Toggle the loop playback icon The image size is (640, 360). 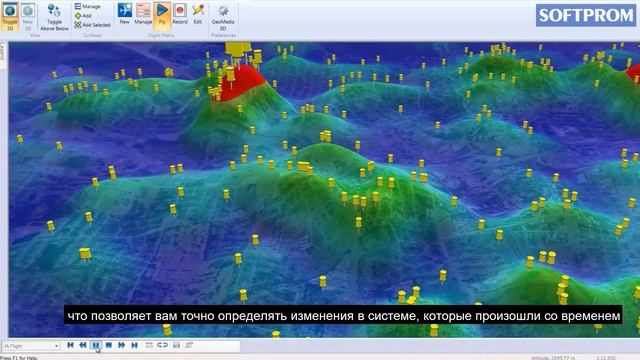(x=162, y=345)
